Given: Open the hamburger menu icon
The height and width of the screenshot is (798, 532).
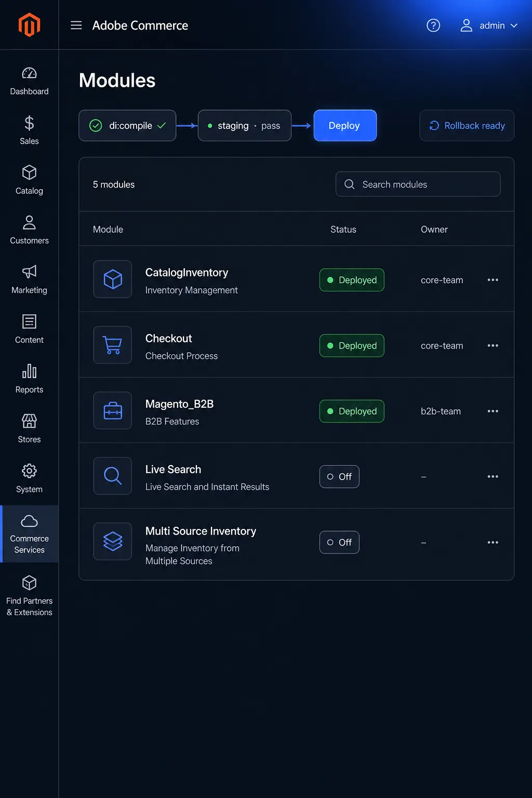Looking at the screenshot, I should point(76,25).
